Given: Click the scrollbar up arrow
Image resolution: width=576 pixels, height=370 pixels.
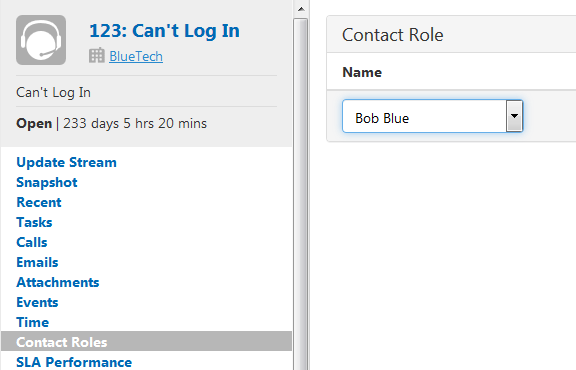Looking at the screenshot, I should 301,9.
